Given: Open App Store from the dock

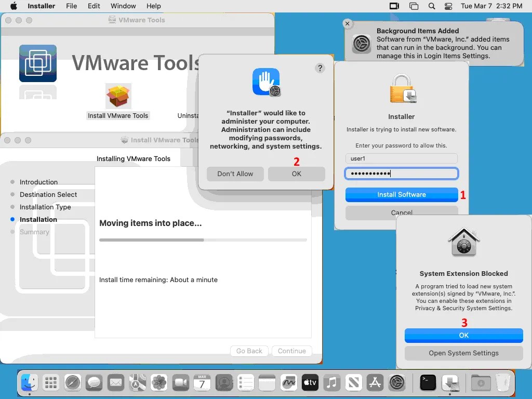Looking at the screenshot, I should (375, 383).
